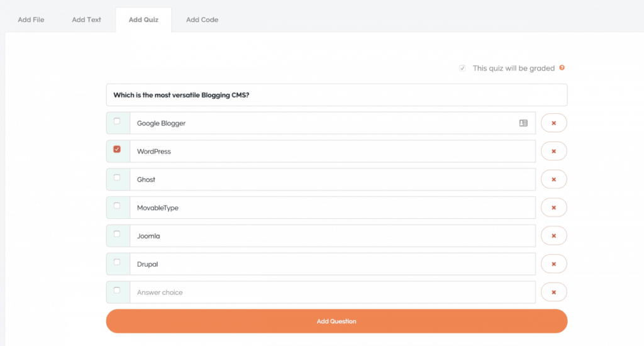The height and width of the screenshot is (346, 644).
Task: Switch to the Add File tab
Action: (x=31, y=20)
